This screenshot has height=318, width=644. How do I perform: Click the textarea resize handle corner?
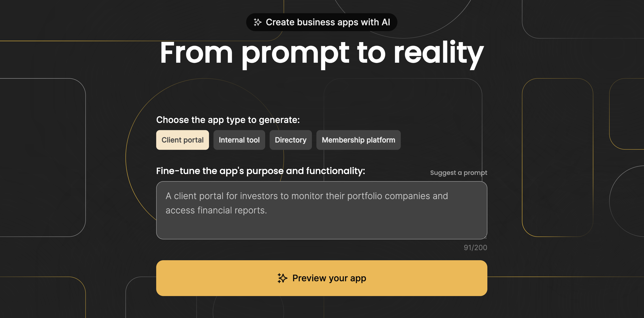(485, 237)
